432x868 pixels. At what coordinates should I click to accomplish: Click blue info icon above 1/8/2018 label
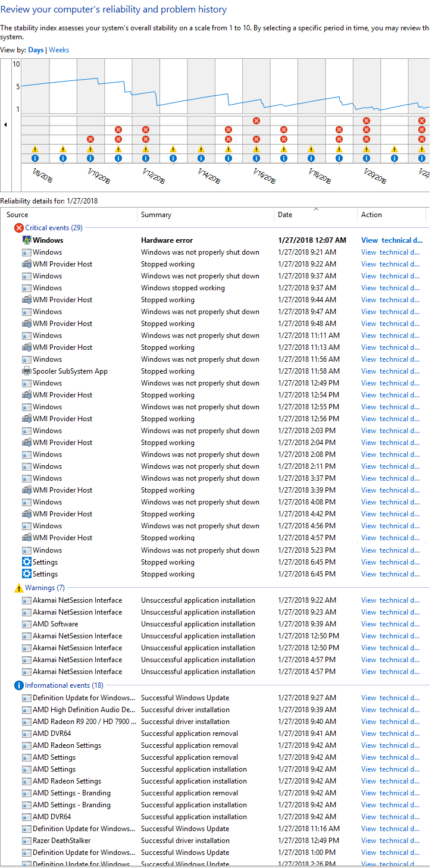click(35, 158)
